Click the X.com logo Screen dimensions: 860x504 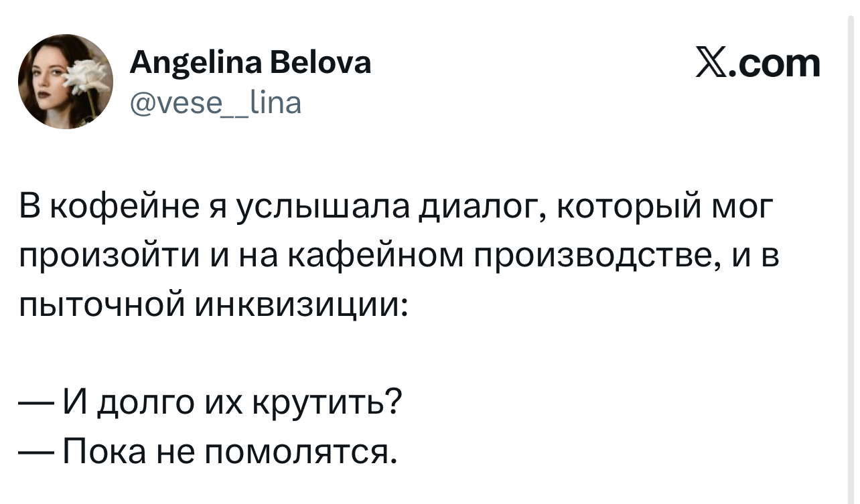click(x=758, y=64)
